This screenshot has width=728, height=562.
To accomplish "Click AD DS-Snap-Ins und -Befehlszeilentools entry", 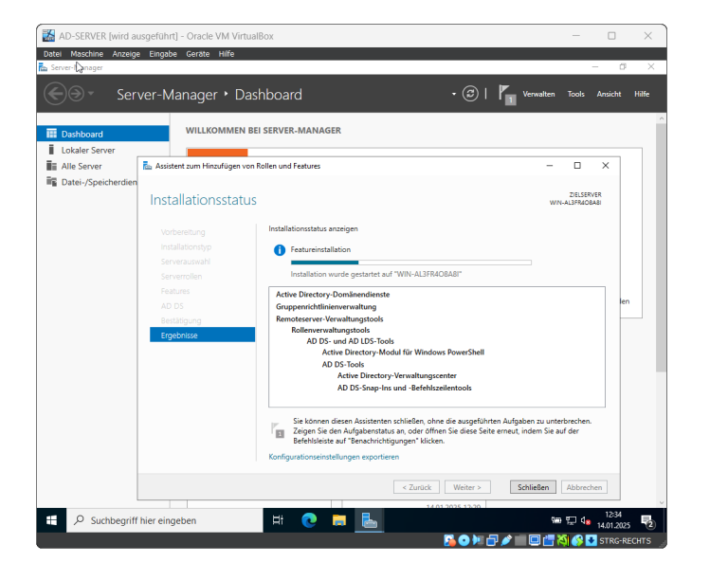I will tap(405, 388).
